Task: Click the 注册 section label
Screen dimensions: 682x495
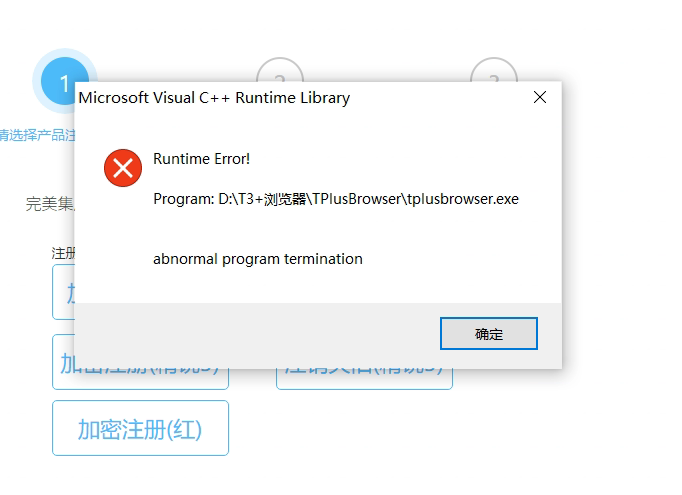Action: [x=63, y=253]
